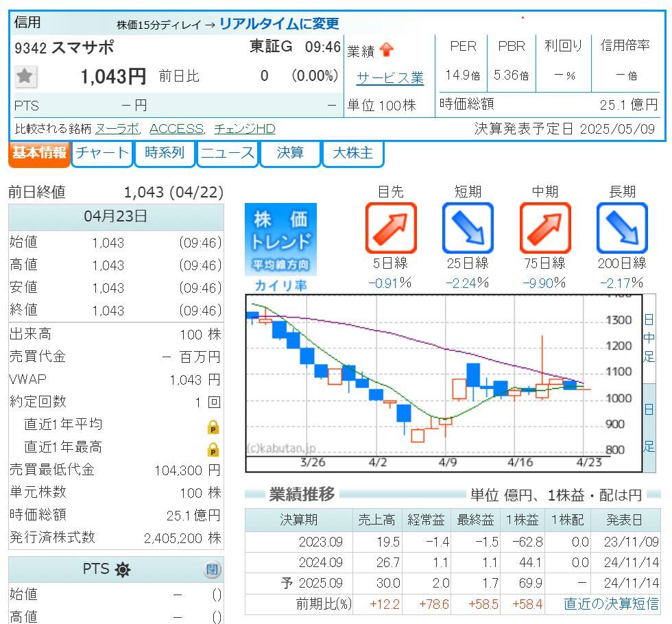Screen dimensions: 672x624
Task: Click the 業績 red up-arrow icon
Action: (x=387, y=49)
